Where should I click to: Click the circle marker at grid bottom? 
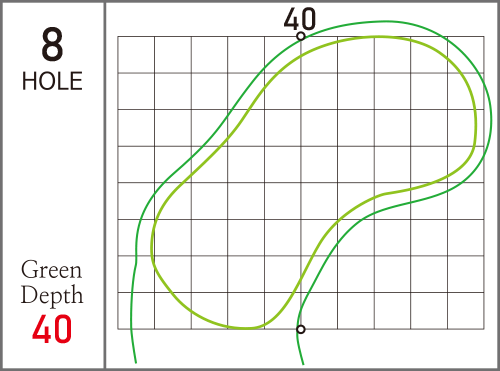pyautogui.click(x=301, y=329)
